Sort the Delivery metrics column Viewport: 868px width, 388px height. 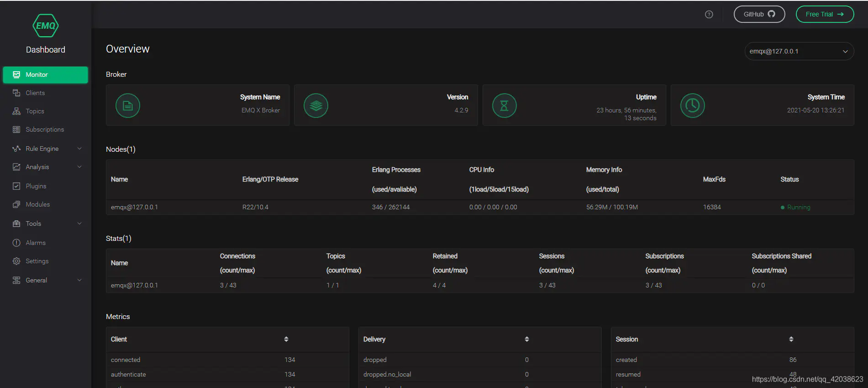click(x=527, y=339)
